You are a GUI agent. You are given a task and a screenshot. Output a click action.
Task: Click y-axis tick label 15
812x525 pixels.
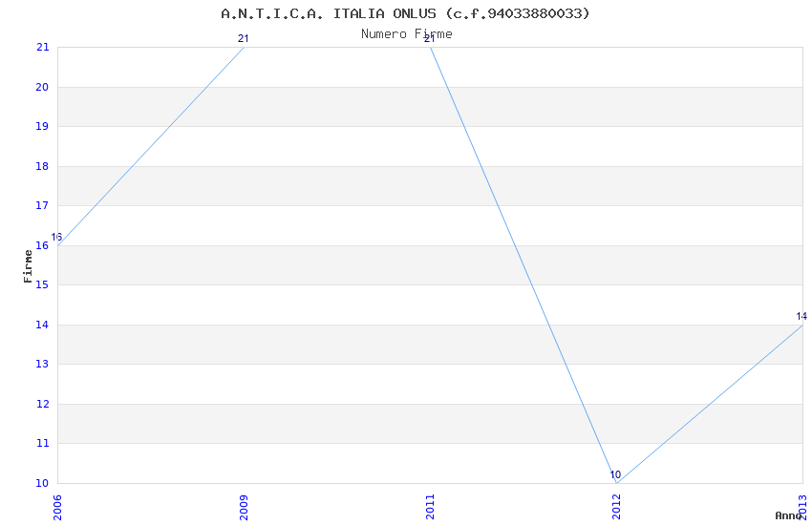click(x=42, y=284)
